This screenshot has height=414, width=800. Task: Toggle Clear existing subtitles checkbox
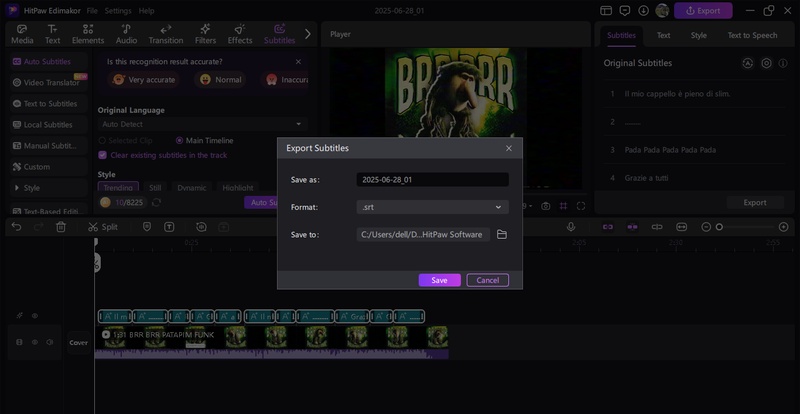coord(102,155)
